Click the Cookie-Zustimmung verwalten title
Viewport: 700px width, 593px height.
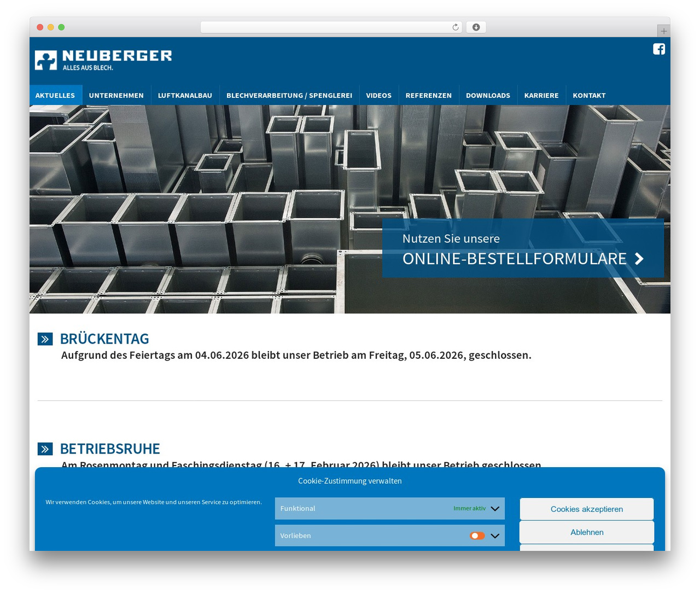[x=350, y=481]
